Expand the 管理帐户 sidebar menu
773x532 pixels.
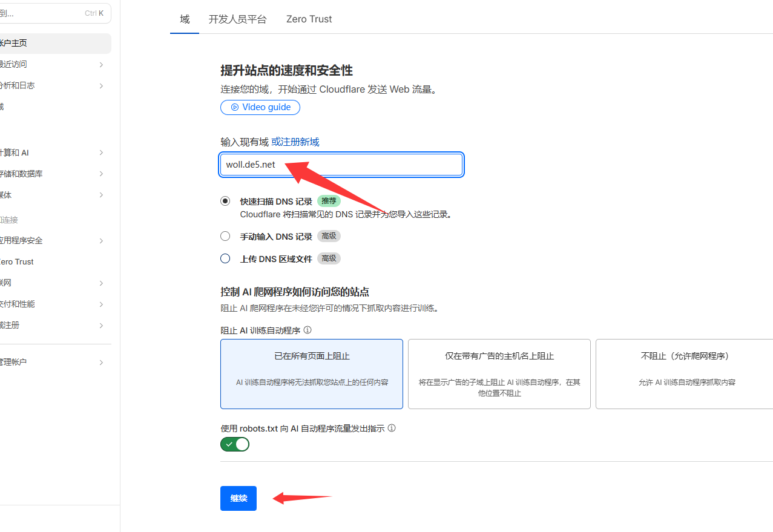[101, 363]
